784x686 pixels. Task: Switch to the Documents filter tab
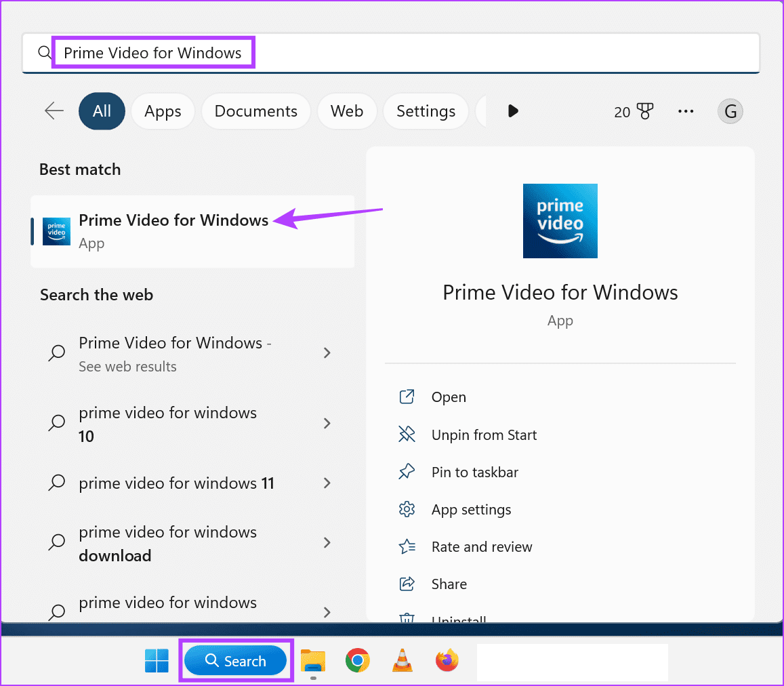click(x=255, y=111)
